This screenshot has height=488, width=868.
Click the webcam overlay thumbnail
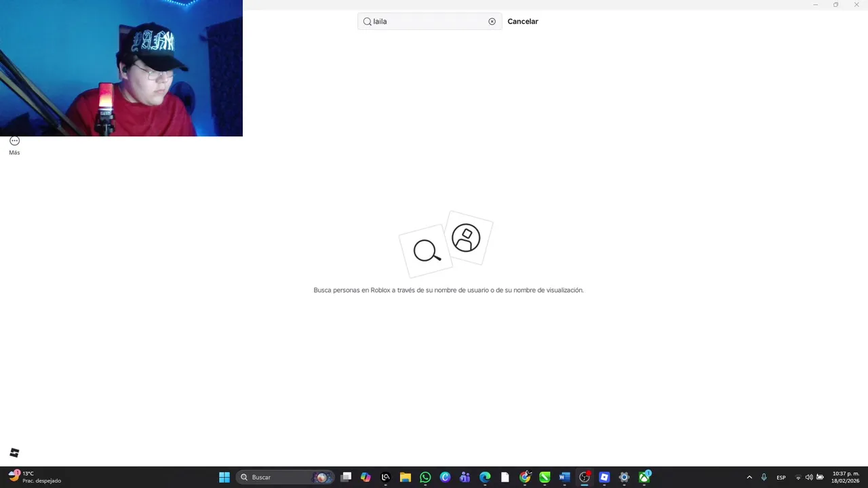[x=121, y=68]
